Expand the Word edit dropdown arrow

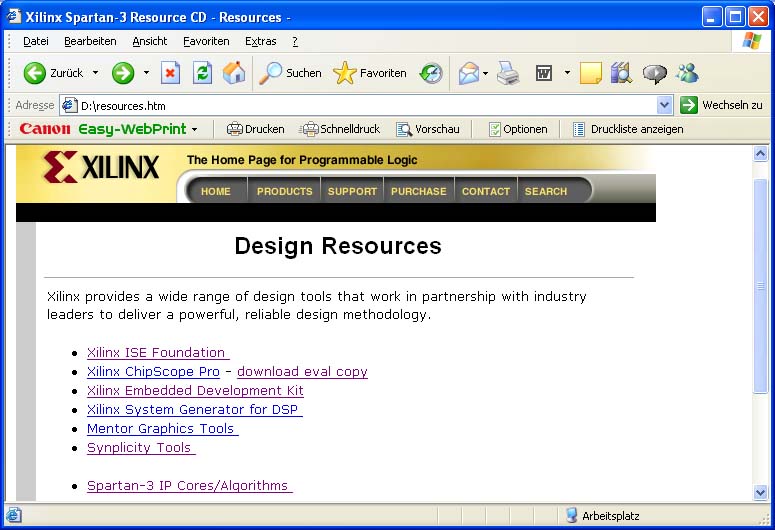[x=567, y=73]
